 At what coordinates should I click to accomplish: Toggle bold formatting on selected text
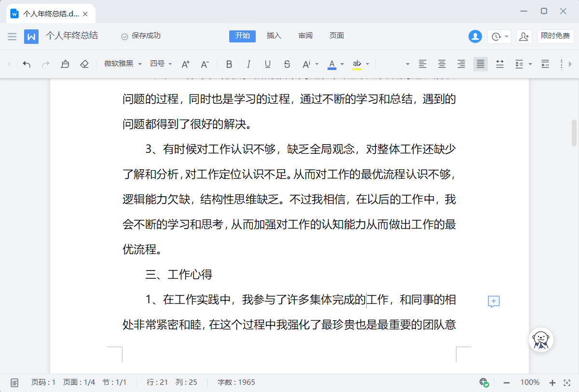click(x=229, y=64)
